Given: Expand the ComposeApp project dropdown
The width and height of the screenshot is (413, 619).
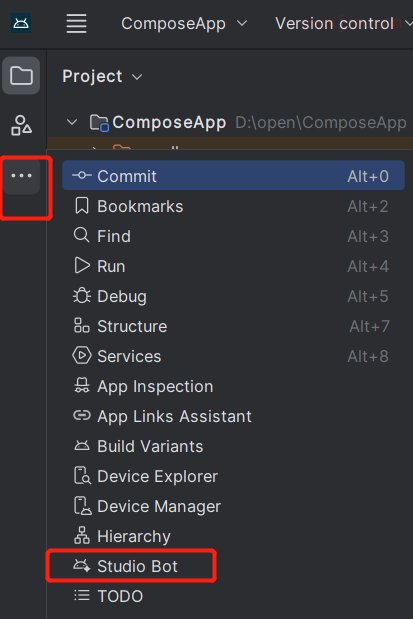Looking at the screenshot, I should (184, 24).
